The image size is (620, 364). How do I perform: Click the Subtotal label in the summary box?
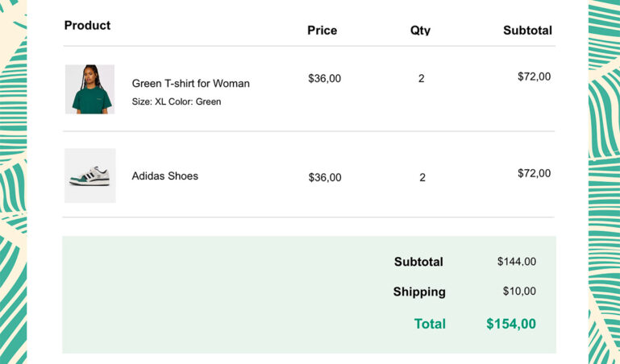tap(418, 262)
